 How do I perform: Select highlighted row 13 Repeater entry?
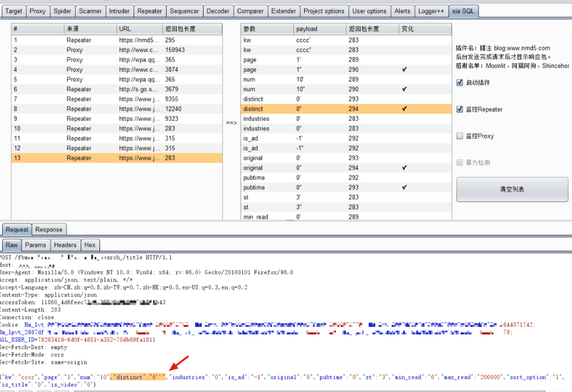tap(117, 159)
